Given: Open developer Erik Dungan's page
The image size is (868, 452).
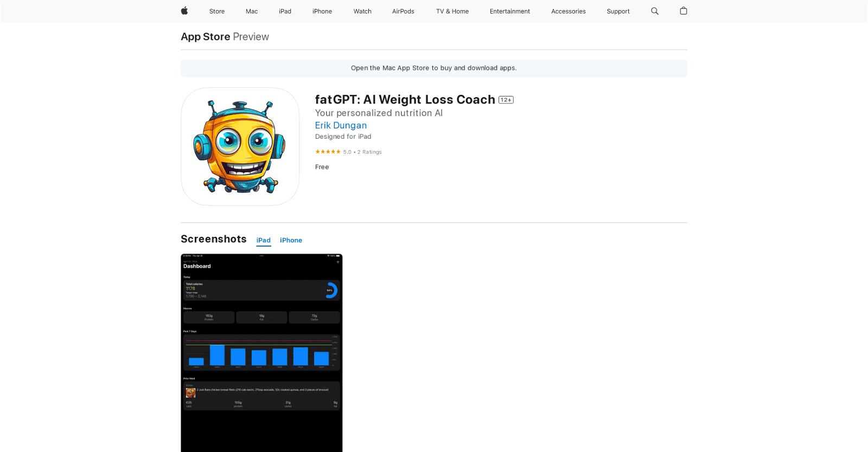Looking at the screenshot, I should click(x=341, y=125).
